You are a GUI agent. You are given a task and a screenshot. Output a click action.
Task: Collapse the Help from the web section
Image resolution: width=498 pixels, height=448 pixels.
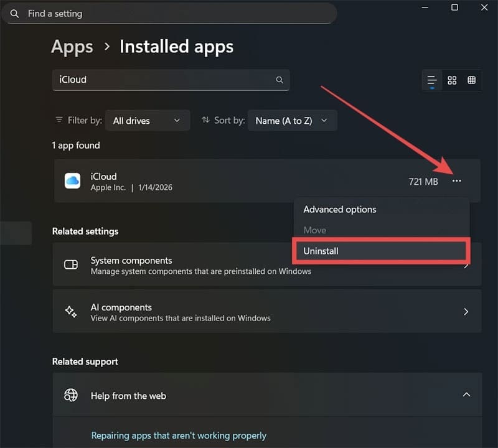pyautogui.click(x=466, y=395)
